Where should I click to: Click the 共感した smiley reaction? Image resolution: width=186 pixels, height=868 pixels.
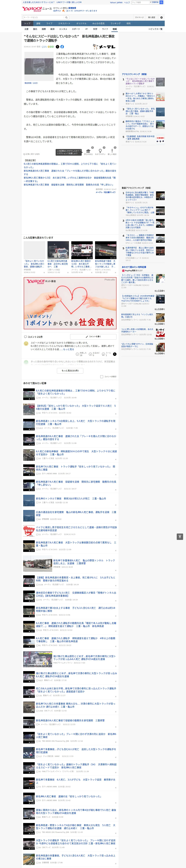tap(77, 354)
